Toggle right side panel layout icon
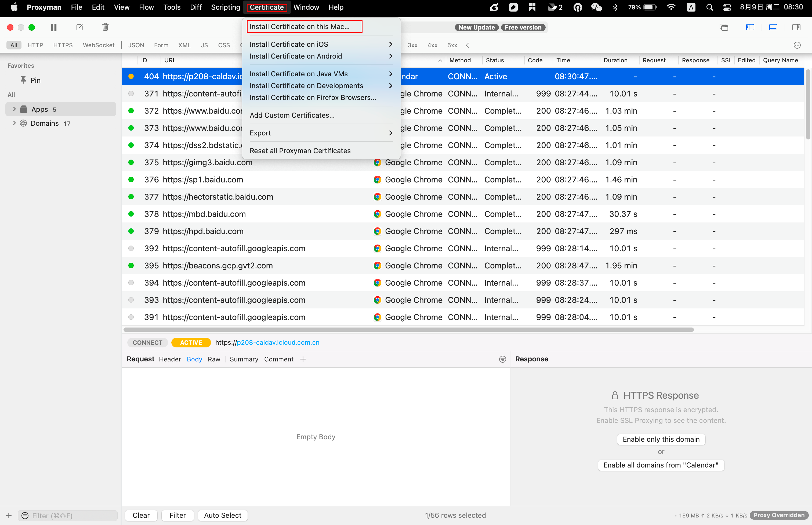812x525 pixels. point(796,27)
